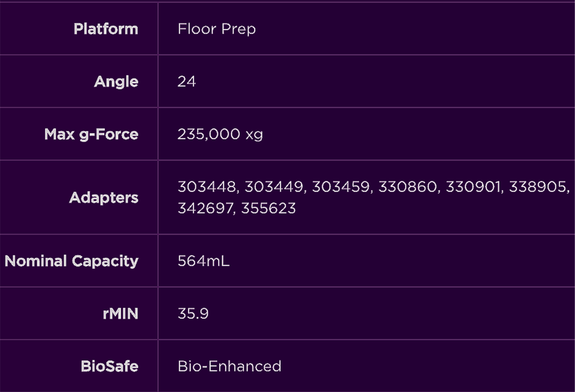The width and height of the screenshot is (575, 392).
Task: Click the Max g-Force label
Action: [91, 134]
